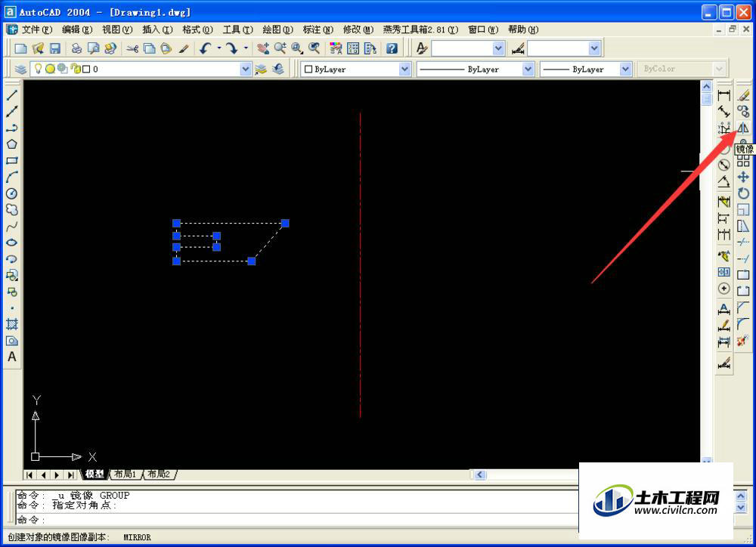Click the Help question mark icon

(x=392, y=48)
